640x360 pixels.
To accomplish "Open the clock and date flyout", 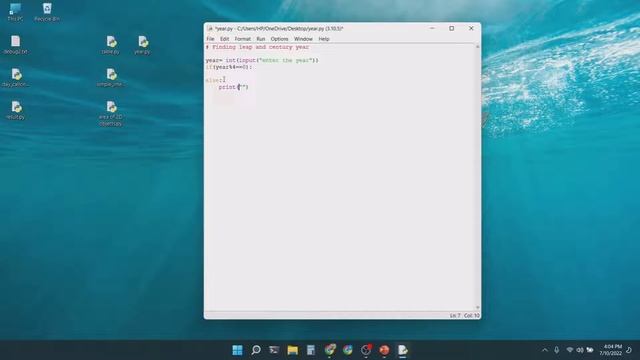I will tap(611, 350).
